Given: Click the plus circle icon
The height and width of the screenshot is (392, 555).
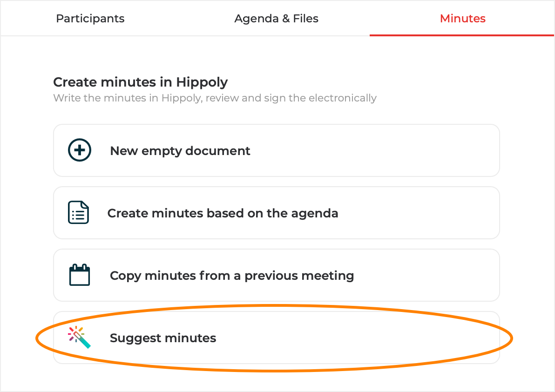Looking at the screenshot, I should click(80, 151).
